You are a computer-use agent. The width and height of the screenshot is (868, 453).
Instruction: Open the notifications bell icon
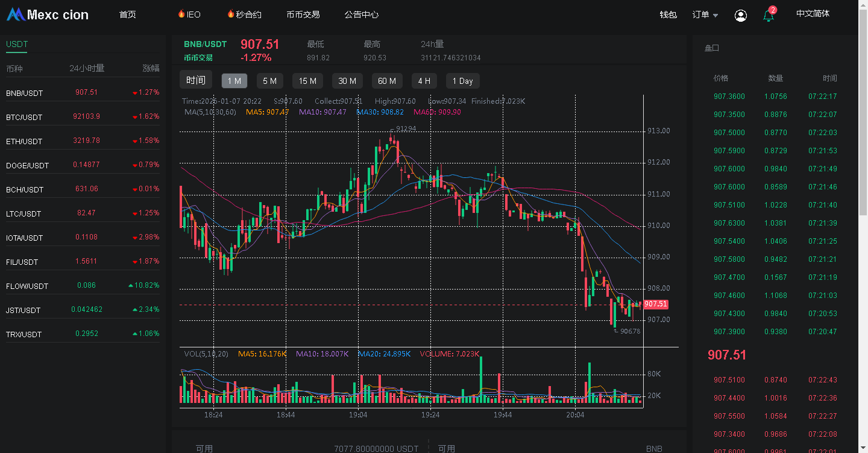(768, 16)
